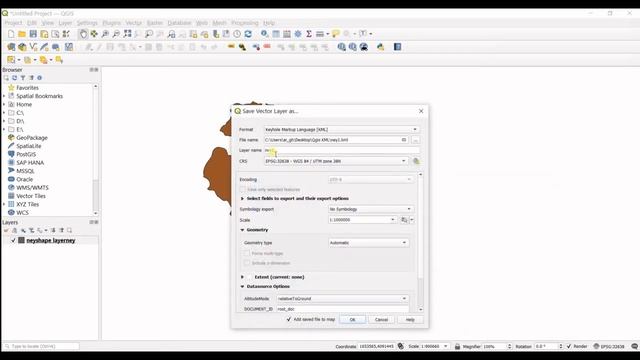
Task: Collapse the Geometry section
Action: click(x=242, y=230)
